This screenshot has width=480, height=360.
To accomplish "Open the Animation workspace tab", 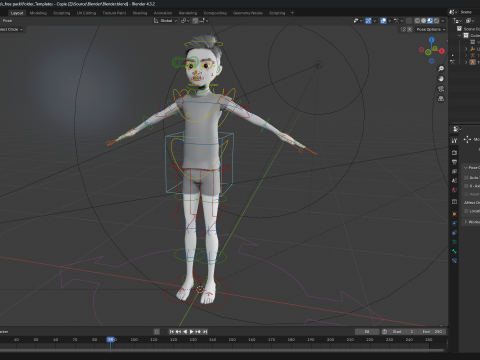I will point(163,13).
